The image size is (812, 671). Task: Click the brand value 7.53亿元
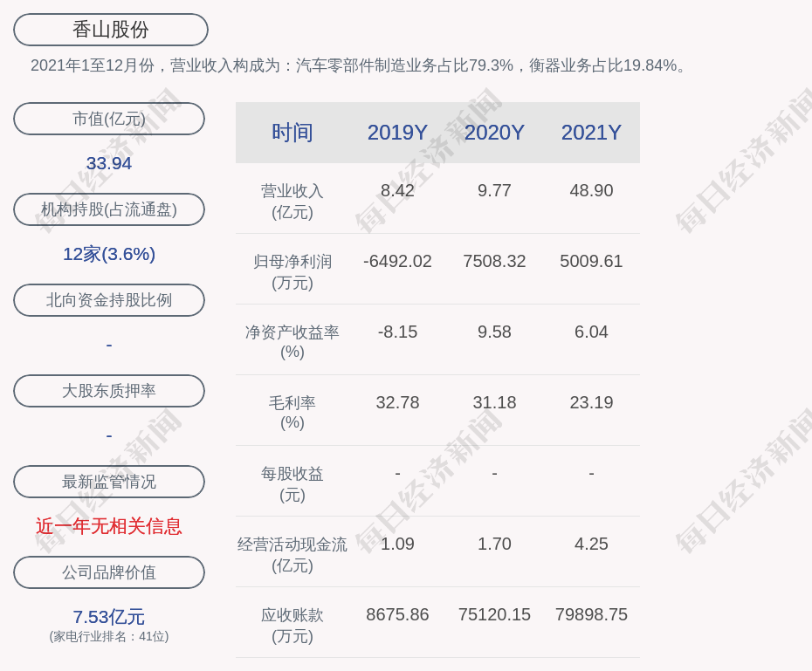(x=109, y=617)
